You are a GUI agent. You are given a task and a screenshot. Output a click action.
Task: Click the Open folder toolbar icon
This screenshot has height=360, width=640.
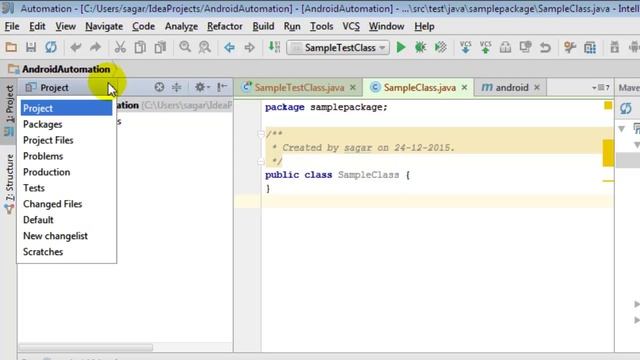pyautogui.click(x=11, y=47)
